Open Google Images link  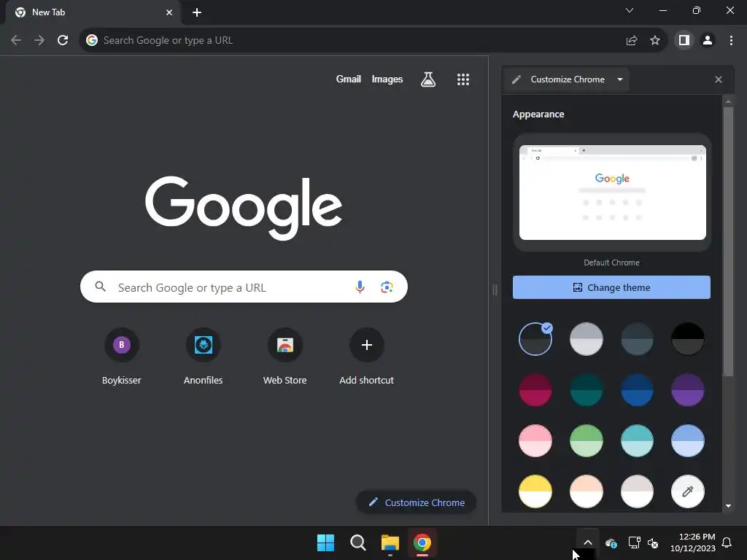387,79
